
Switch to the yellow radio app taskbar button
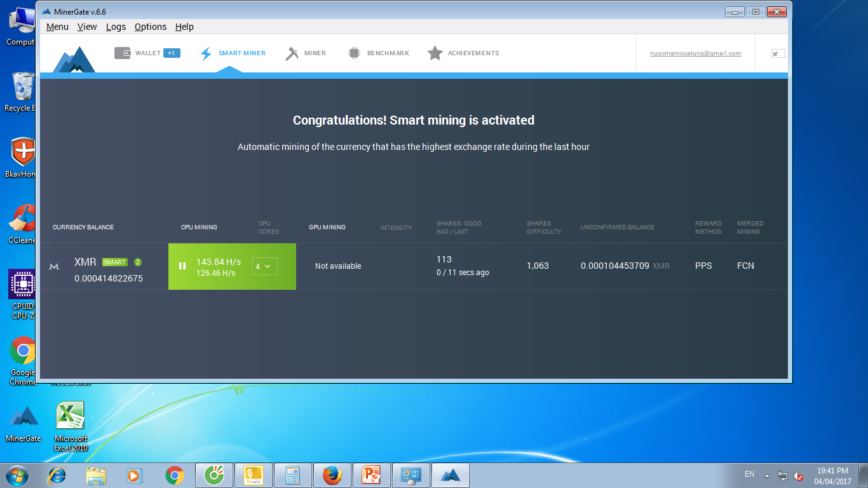click(254, 475)
